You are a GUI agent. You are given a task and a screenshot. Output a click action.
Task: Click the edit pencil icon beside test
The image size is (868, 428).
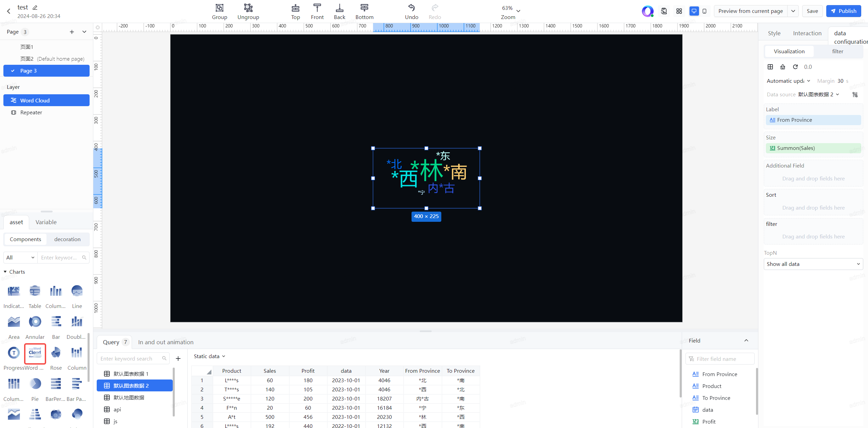(35, 7)
